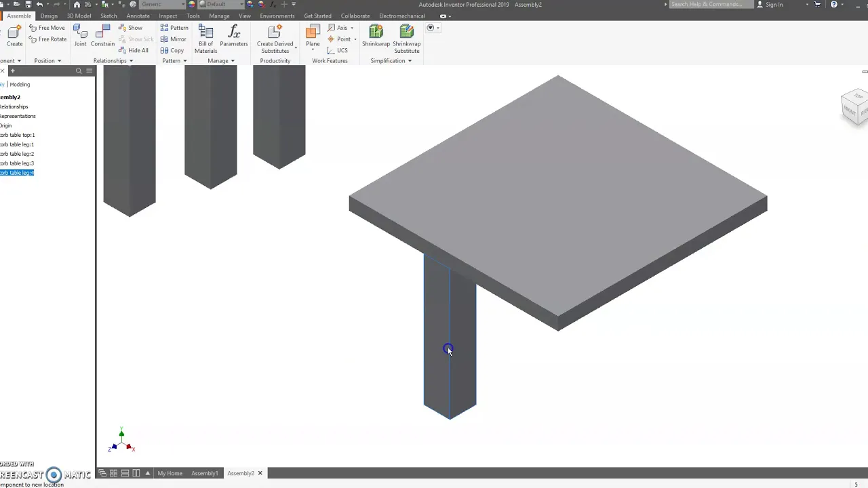Screen dimensions: 868x488
Task: Select the Point work feature
Action: (339, 39)
